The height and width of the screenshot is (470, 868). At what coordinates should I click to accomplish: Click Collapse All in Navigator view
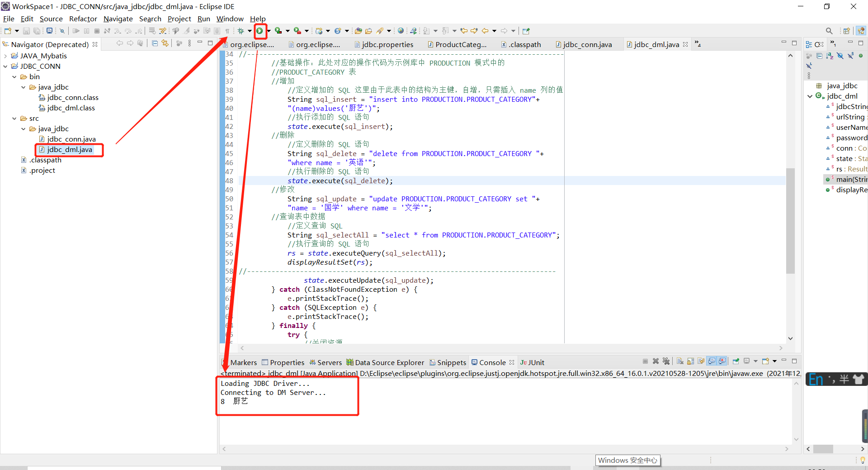point(155,43)
